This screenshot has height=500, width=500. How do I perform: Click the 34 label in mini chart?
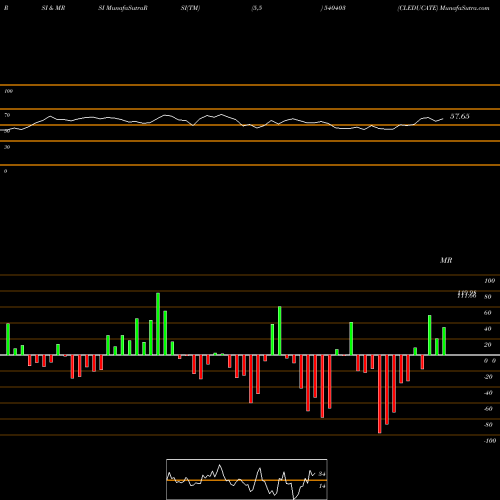[322, 474]
